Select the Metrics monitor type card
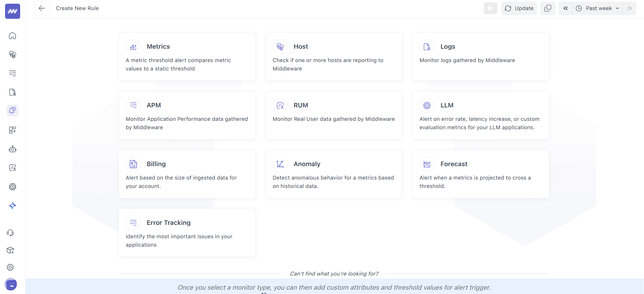The height and width of the screenshot is (294, 644). [x=187, y=56]
